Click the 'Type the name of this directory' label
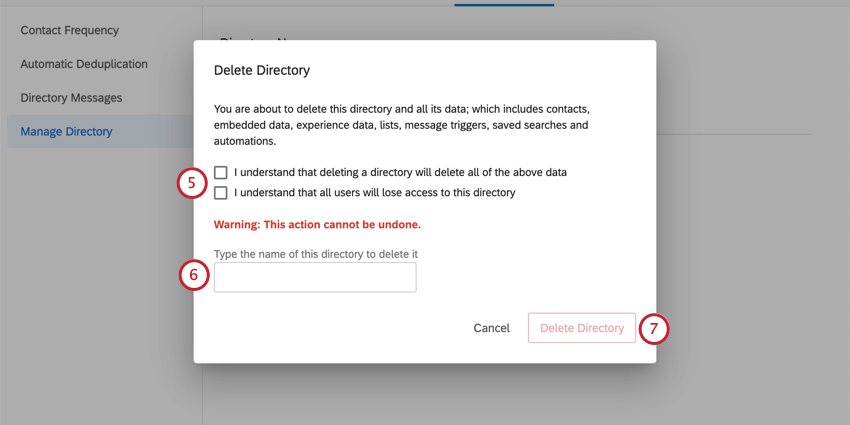The width and height of the screenshot is (850, 425). tap(316, 254)
